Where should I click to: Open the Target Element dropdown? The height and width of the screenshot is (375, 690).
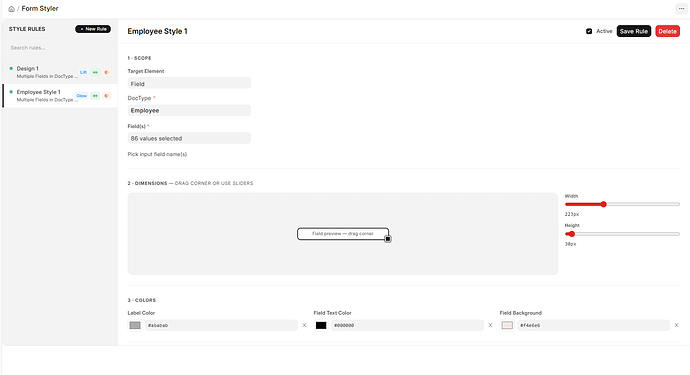[189, 83]
